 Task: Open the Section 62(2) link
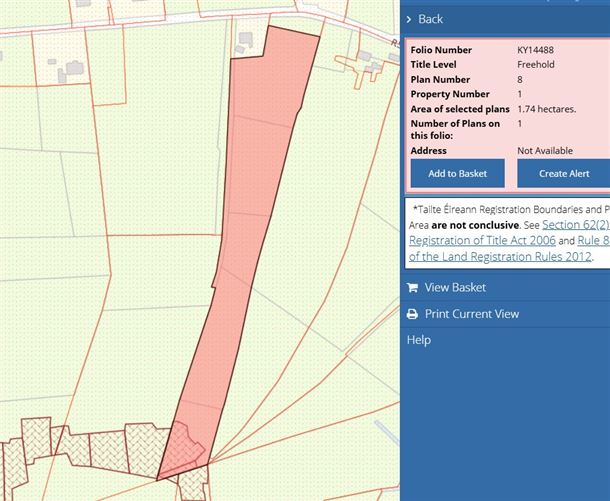[574, 225]
